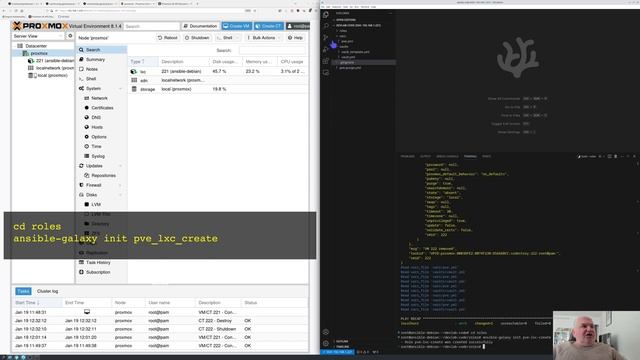Select Datacenter in the resource tree
Image resolution: width=640 pixels, height=360 pixels.
36,46
